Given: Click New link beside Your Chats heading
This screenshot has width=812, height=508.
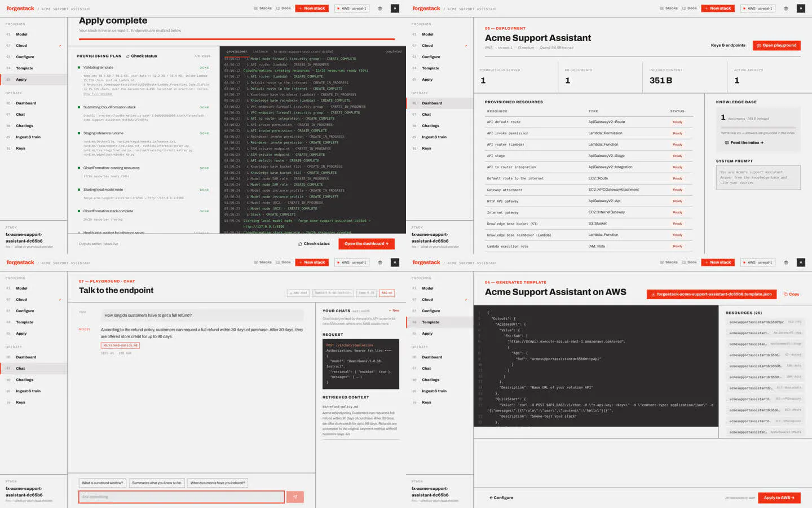Looking at the screenshot, I should click(394, 310).
